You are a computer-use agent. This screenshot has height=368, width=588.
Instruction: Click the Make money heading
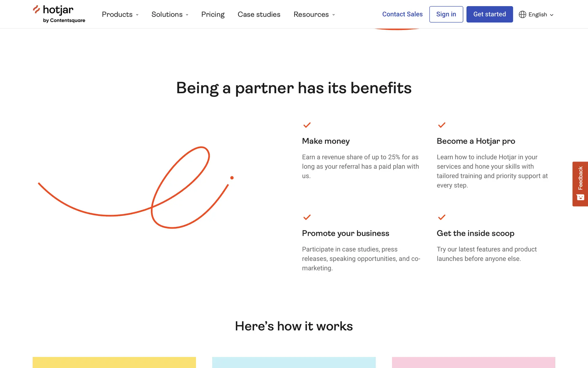[326, 141]
